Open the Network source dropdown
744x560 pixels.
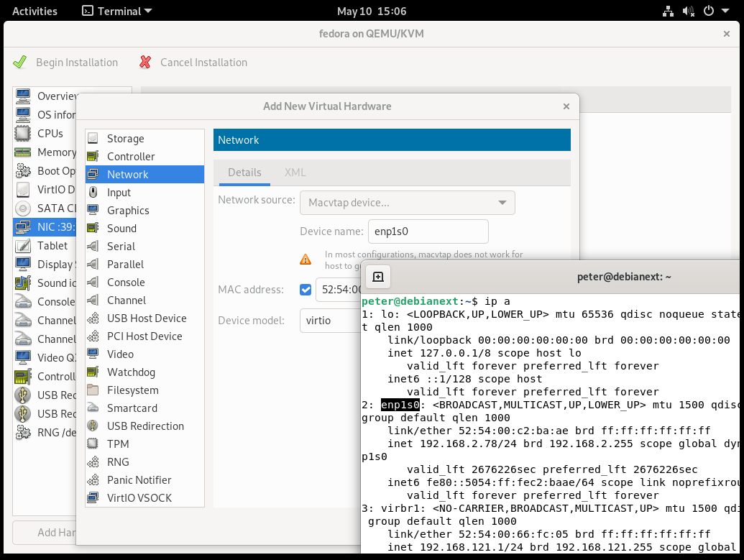407,203
